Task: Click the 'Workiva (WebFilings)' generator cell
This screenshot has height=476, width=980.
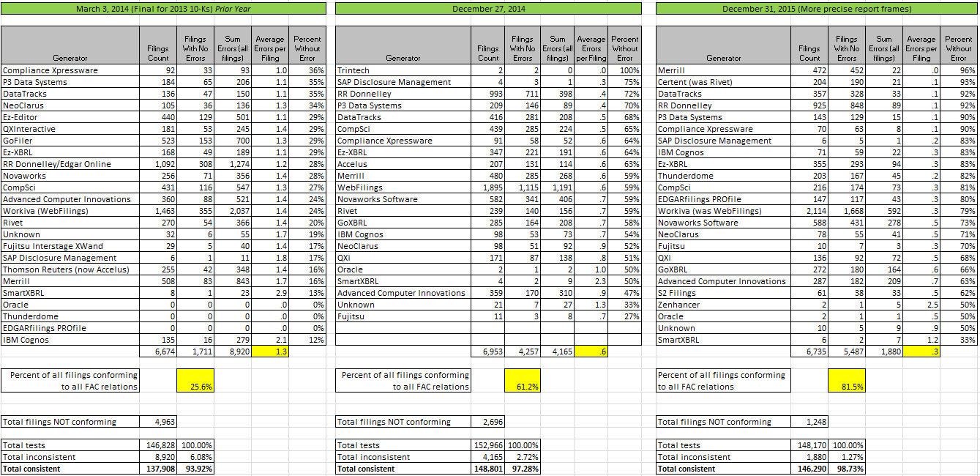Action: click(70, 211)
